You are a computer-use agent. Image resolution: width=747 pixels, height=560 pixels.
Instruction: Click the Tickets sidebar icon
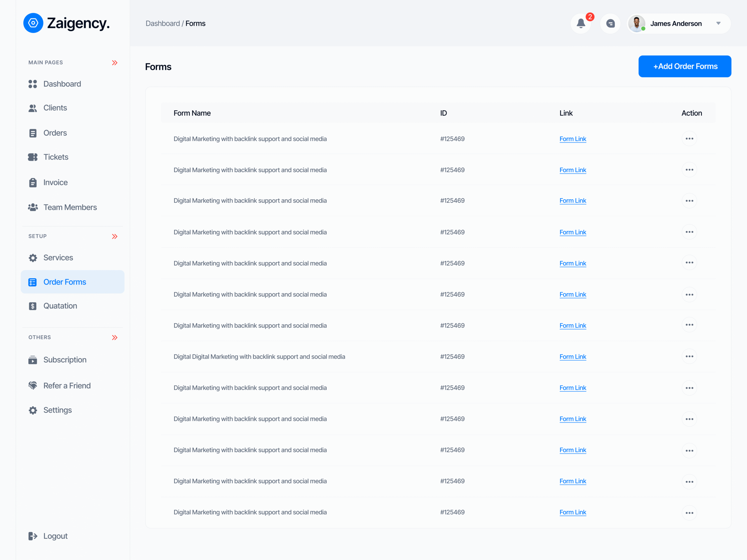point(33,157)
